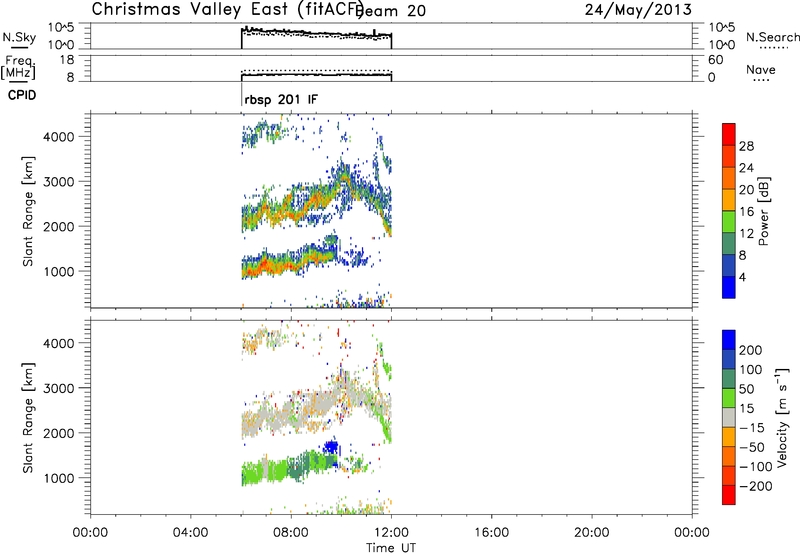Click the orange 20–24 dB Power colorbar segment
Screen dimensions: 800x554
coord(729,179)
